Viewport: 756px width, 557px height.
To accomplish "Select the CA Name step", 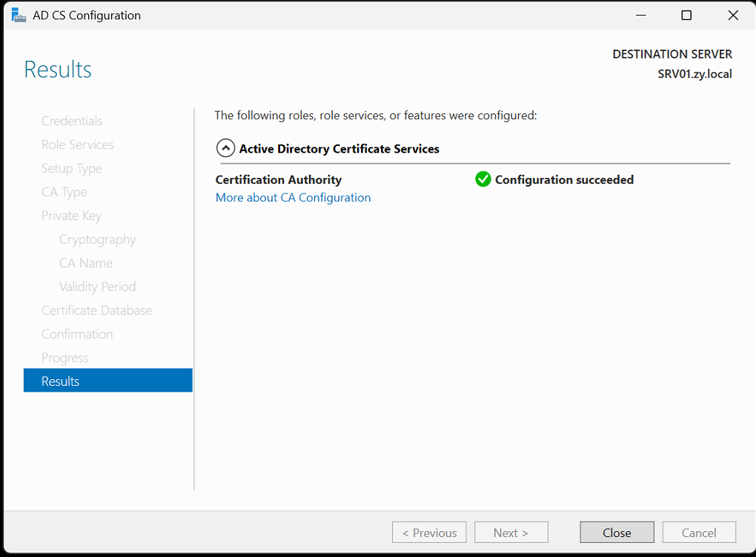I will (x=86, y=263).
